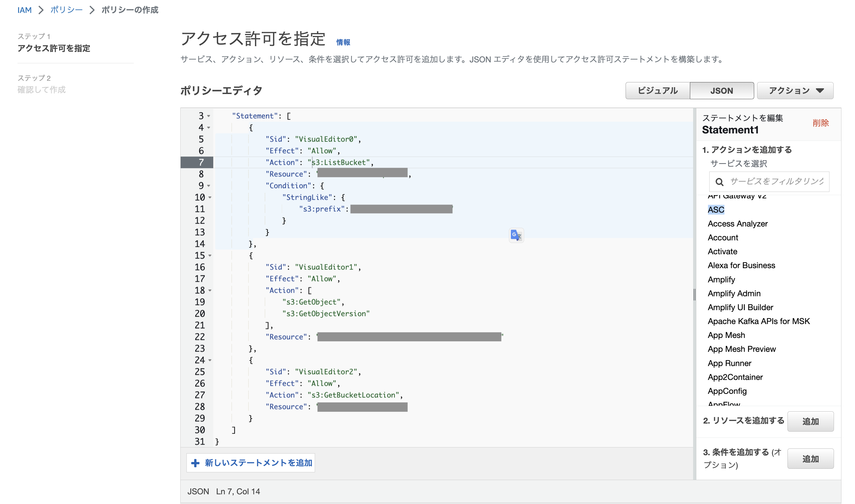
Task: Click the plus icon to add new statement
Action: point(195,463)
